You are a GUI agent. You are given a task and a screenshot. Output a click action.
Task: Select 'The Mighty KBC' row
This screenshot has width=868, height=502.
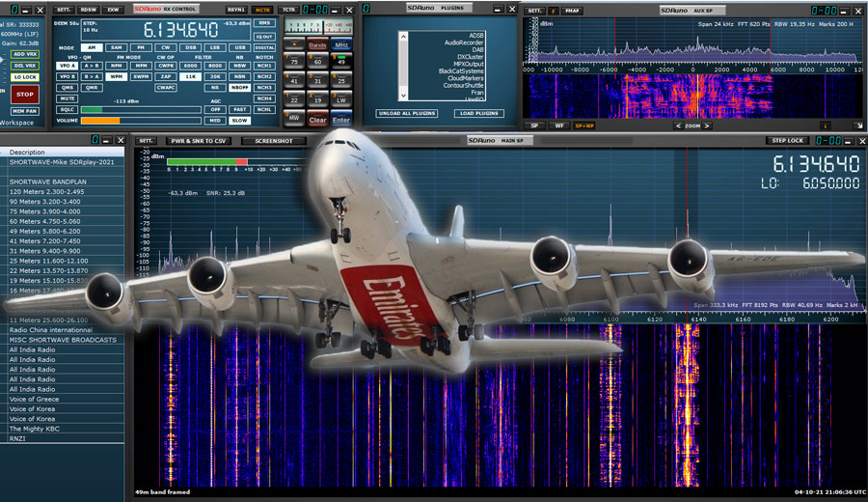pyautogui.click(x=62, y=429)
